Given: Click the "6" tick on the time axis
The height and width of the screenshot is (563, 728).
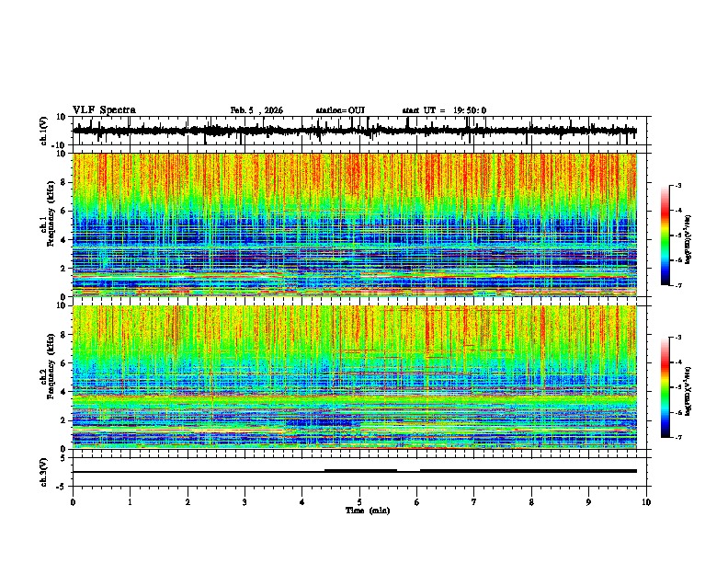Looking at the screenshot, I should pos(417,502).
